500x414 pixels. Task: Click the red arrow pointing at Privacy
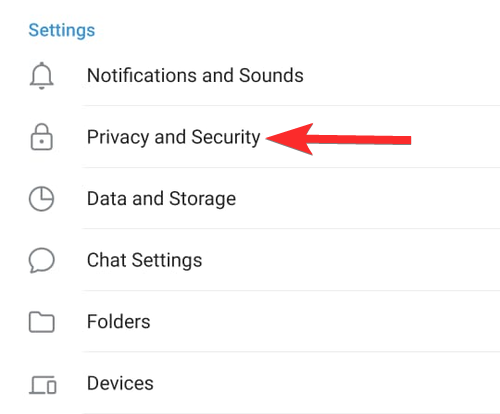[338, 139]
